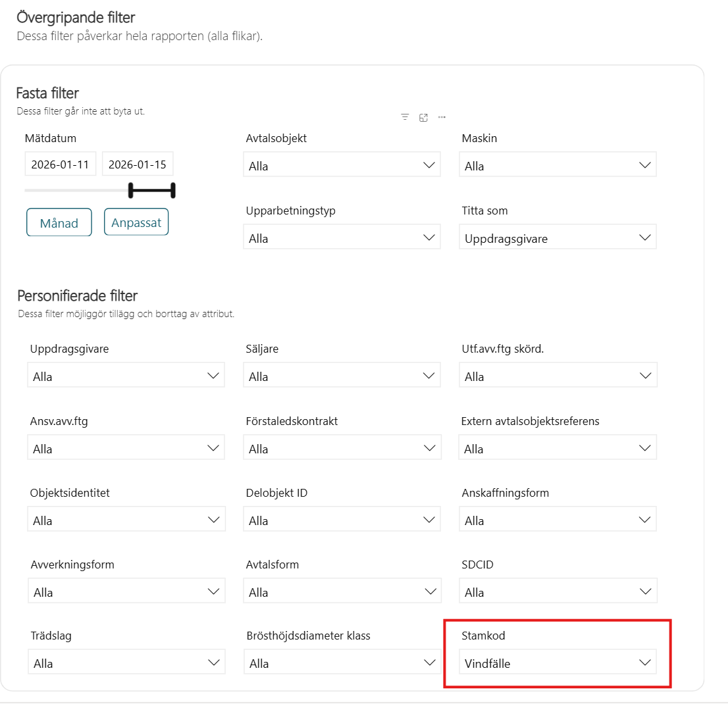Open the Titta som dropdown showing Uppdragsgivare
The width and height of the screenshot is (728, 704).
tap(558, 238)
